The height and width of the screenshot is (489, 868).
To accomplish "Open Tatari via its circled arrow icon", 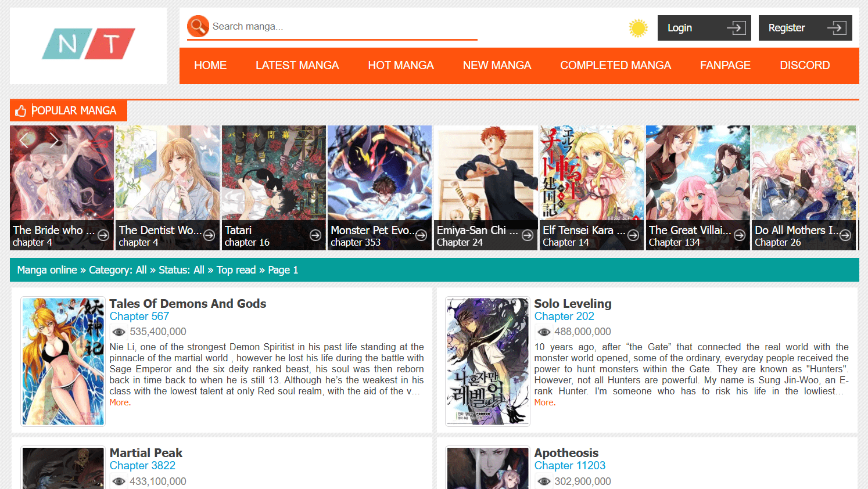I will 315,235.
